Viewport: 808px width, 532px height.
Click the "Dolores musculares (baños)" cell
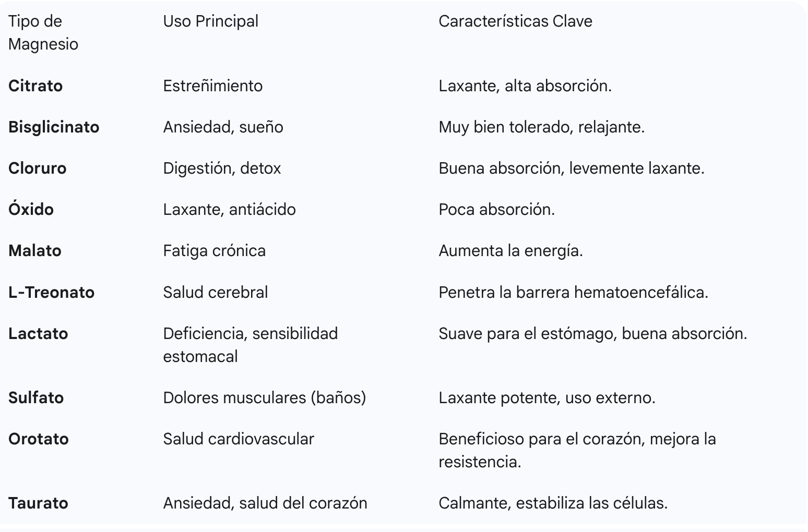tap(264, 397)
